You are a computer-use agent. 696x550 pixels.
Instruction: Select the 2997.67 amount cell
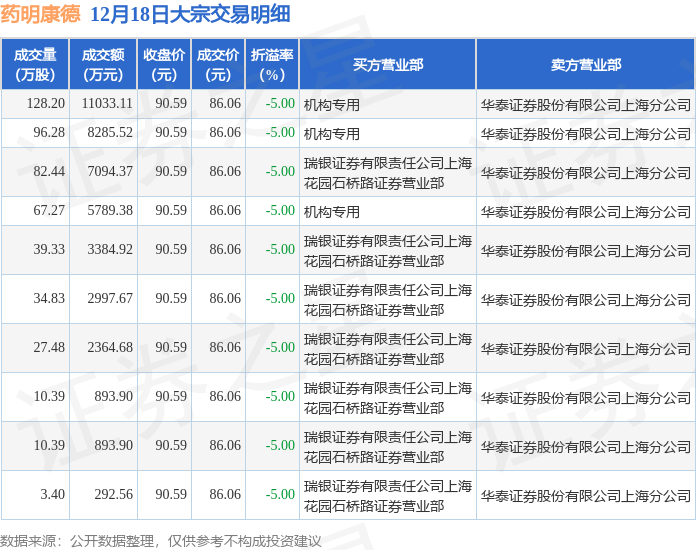click(110, 299)
